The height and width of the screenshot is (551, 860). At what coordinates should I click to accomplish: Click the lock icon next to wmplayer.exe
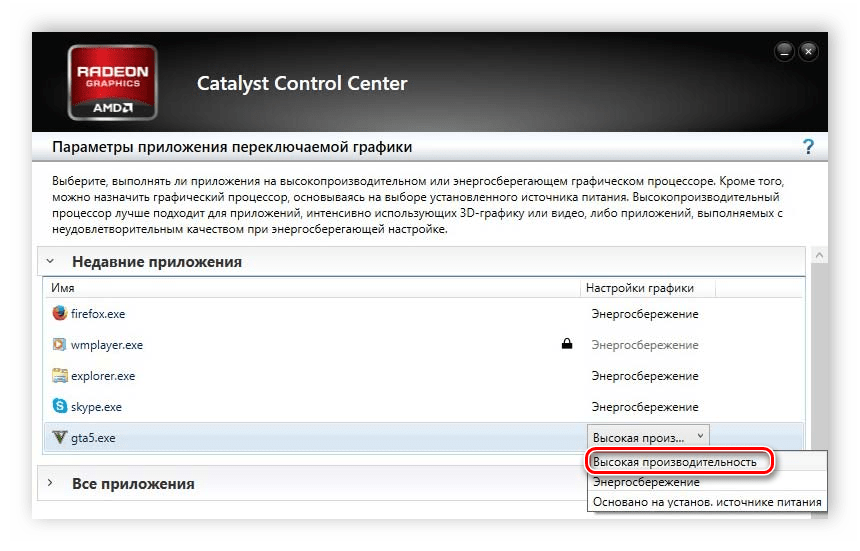(x=567, y=345)
